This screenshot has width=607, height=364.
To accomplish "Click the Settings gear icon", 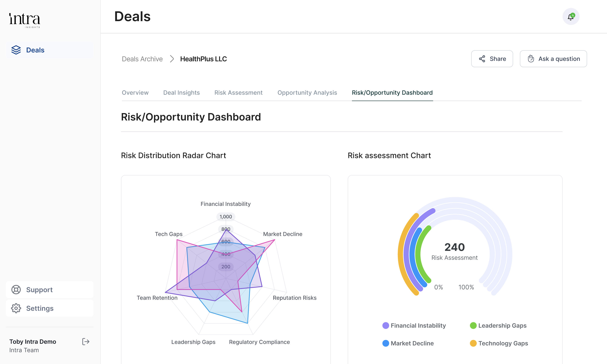I will coord(16,308).
